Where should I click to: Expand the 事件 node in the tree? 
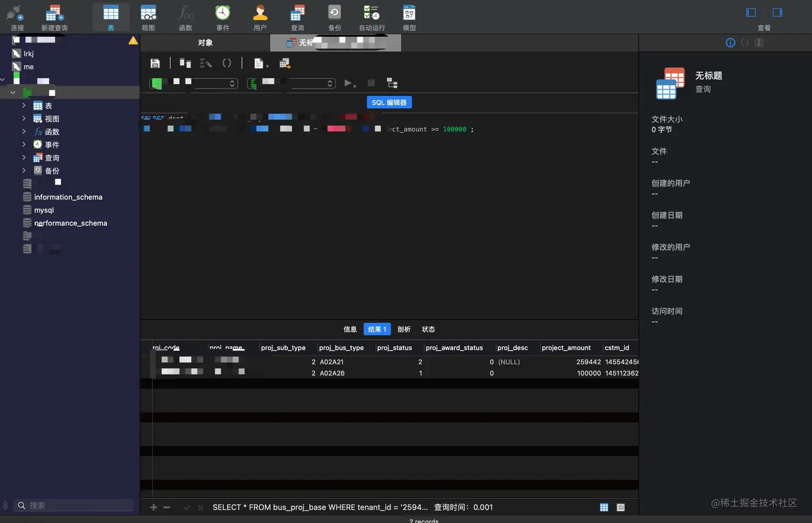(x=24, y=144)
